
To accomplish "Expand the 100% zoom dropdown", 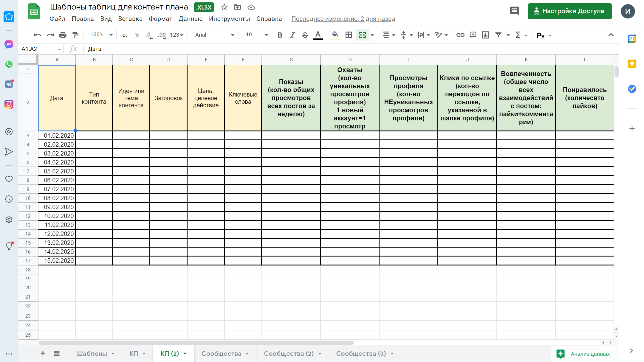I will click(x=101, y=35).
